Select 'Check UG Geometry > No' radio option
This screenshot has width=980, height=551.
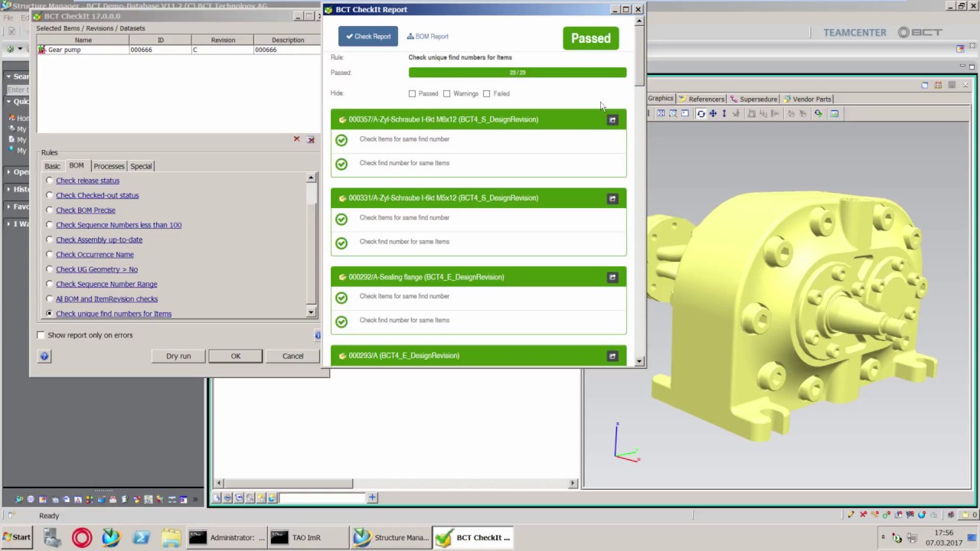(50, 269)
